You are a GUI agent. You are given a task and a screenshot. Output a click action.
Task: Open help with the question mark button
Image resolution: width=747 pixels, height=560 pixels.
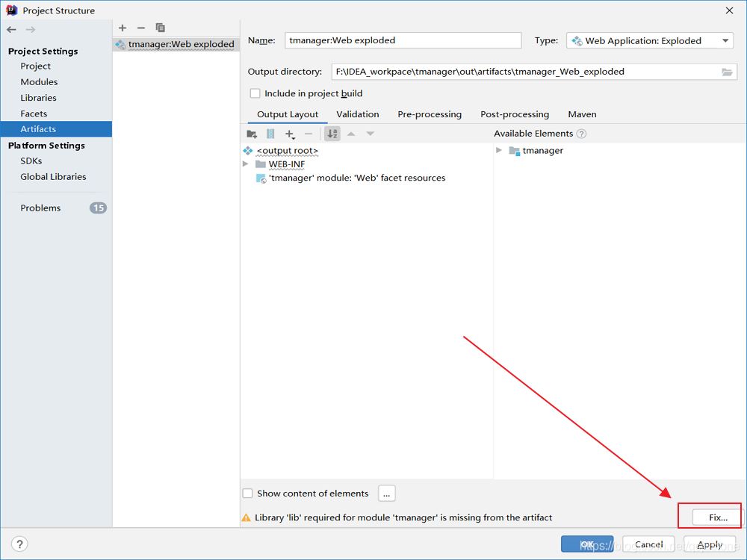click(19, 544)
